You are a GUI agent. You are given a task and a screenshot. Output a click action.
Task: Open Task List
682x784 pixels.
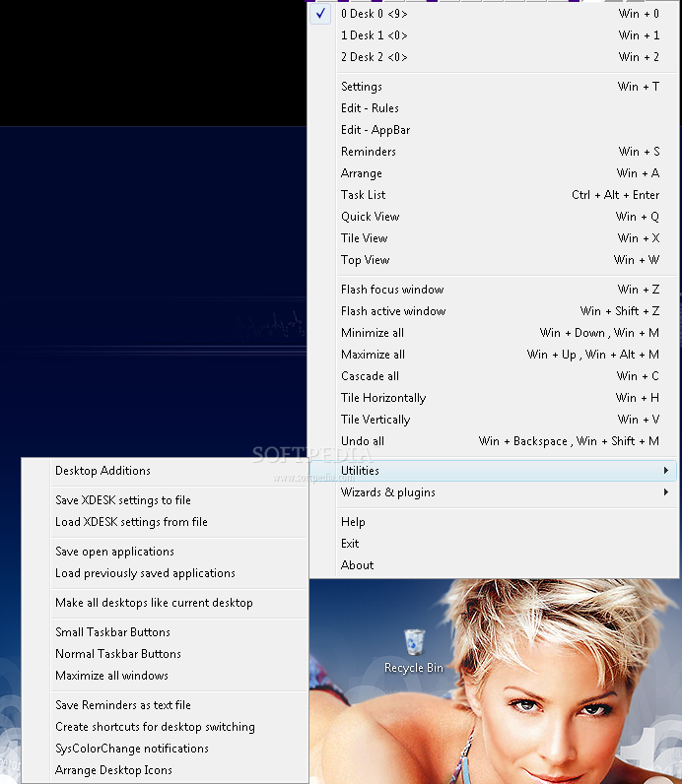pyautogui.click(x=493, y=195)
